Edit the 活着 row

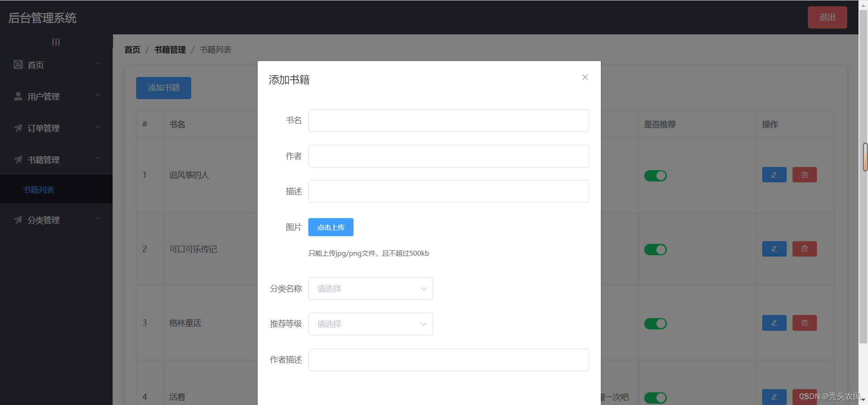pos(774,397)
